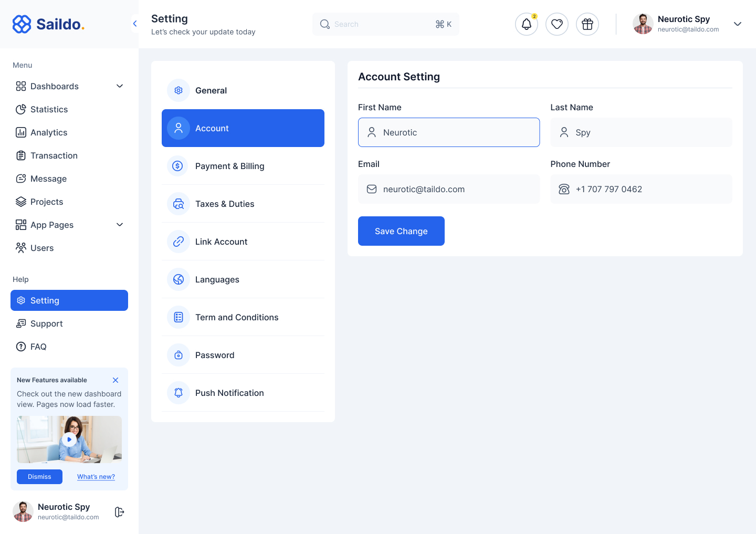The width and height of the screenshot is (756, 534).
Task: Open the Analytics sidebar icon
Action: (x=21, y=132)
